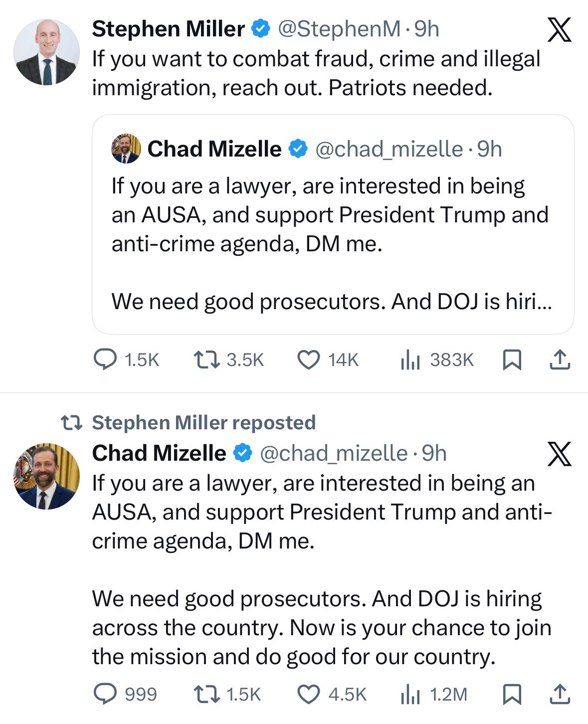Viewport: 588px width, 724px height.
Task: View analytics showing 1.2M views
Action: (410, 694)
